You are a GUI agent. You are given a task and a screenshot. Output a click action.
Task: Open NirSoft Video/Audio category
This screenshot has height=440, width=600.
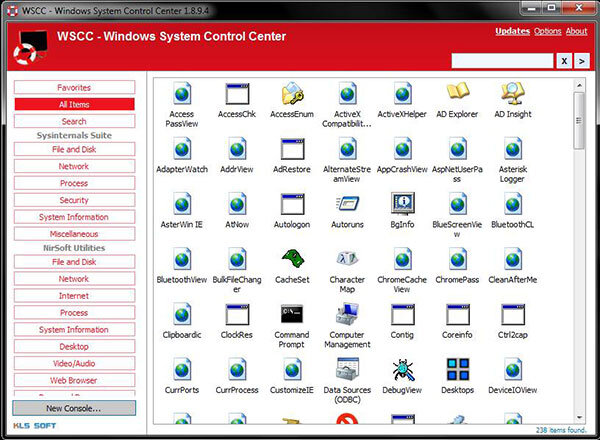[74, 363]
